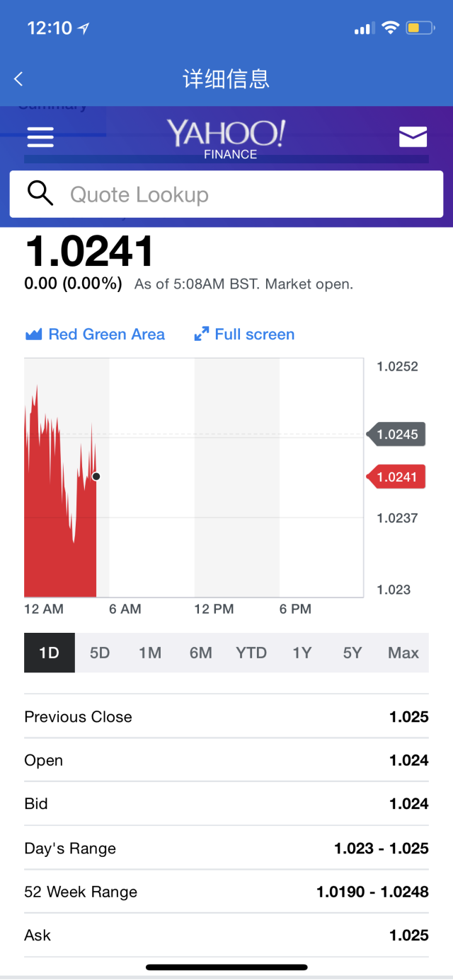Expand the Previous Close detail row
The height and width of the screenshot is (980, 453).
(226, 716)
